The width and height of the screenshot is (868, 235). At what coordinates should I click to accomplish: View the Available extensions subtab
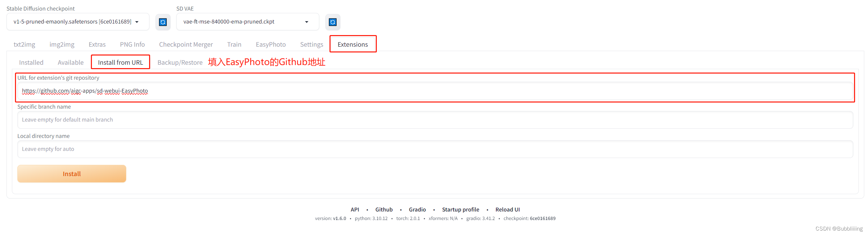[x=70, y=62]
